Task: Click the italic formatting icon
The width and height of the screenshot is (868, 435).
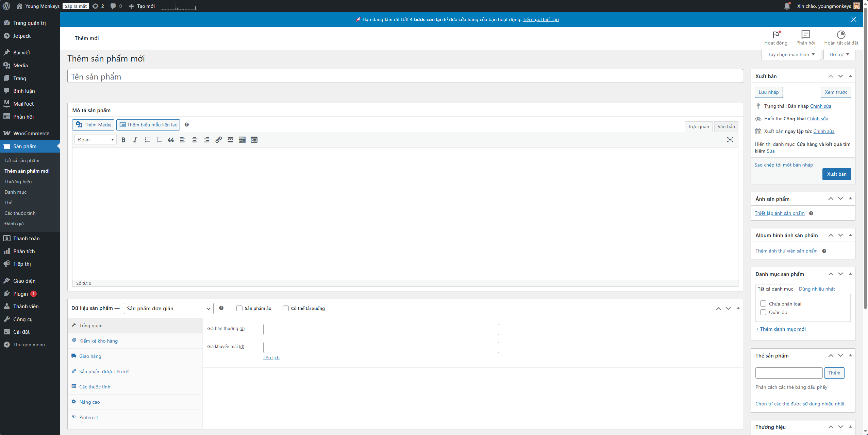Action: pyautogui.click(x=135, y=140)
